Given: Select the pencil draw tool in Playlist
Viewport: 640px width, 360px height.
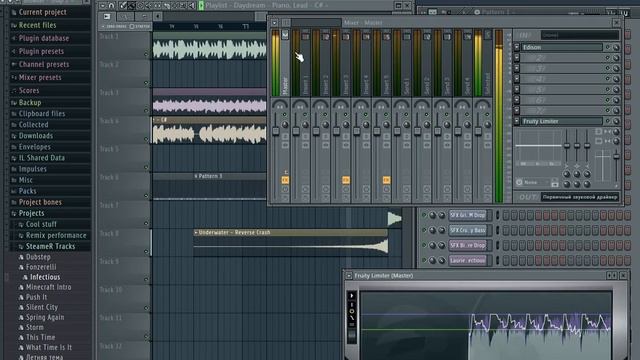Looking at the screenshot, I should point(122,6).
